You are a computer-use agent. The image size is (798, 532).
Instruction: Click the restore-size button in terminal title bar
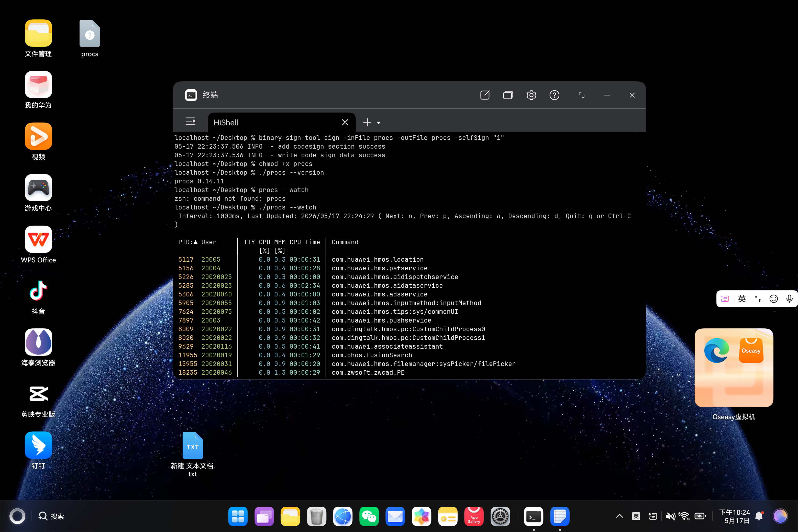tap(581, 95)
